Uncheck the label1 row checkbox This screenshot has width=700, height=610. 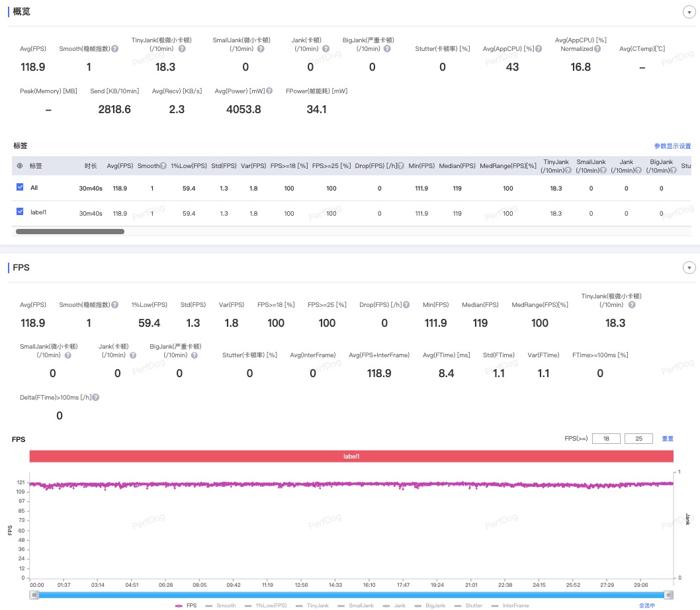[20, 212]
